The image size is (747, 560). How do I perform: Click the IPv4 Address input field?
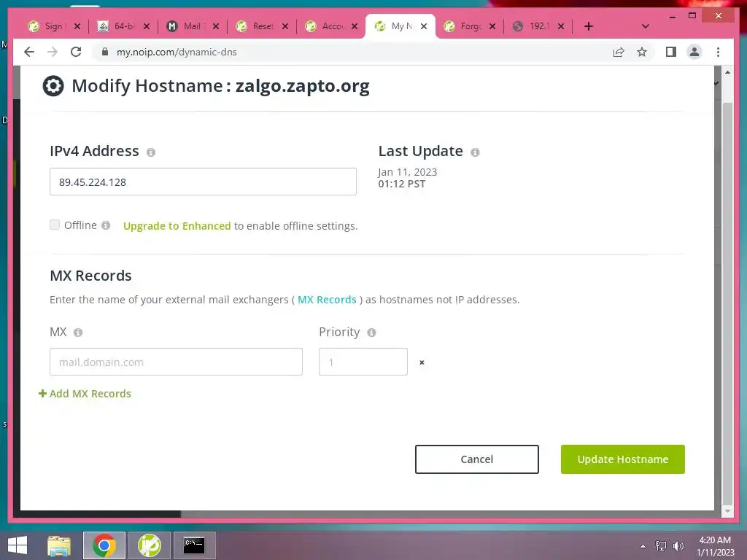point(203,182)
